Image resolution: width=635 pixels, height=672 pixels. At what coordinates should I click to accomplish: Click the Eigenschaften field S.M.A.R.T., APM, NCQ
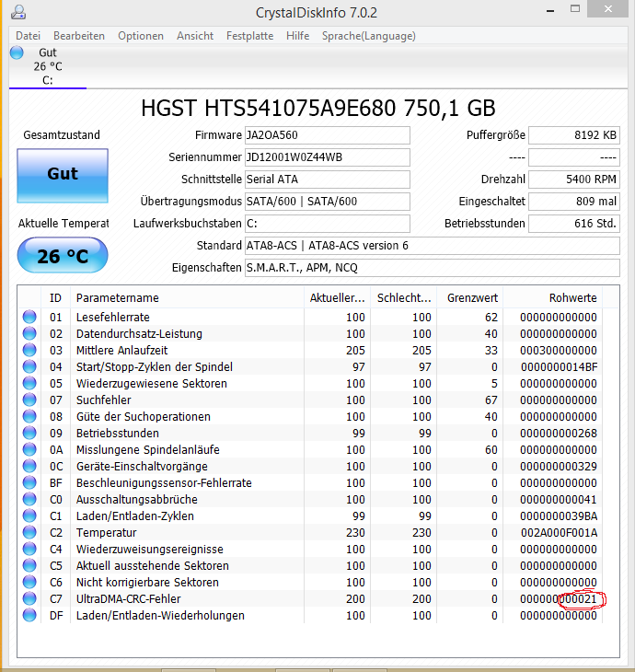433,268
